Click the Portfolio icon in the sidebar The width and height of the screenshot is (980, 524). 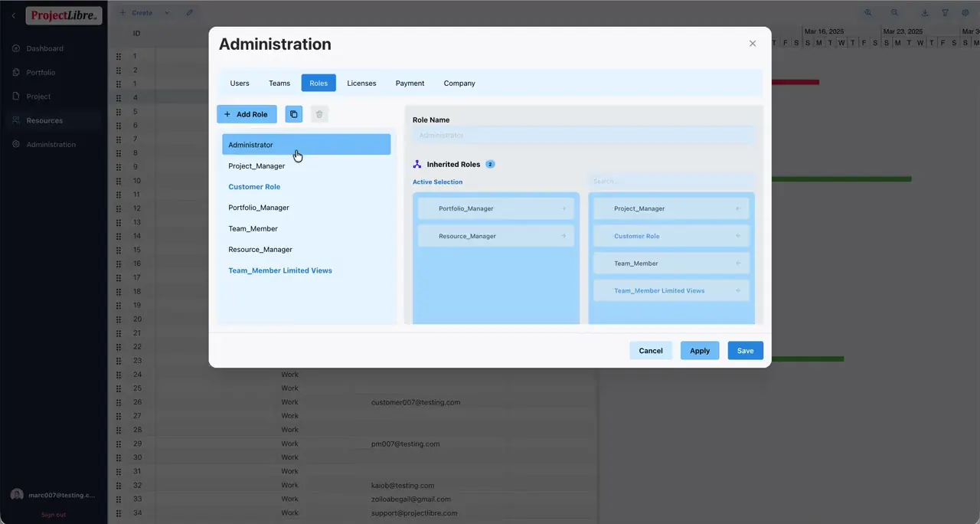[16, 72]
